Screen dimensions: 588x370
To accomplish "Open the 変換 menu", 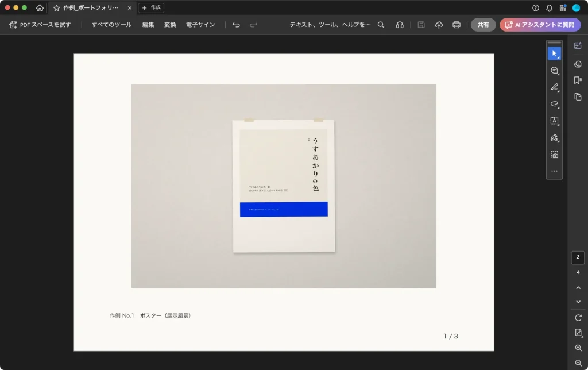I will tap(170, 25).
